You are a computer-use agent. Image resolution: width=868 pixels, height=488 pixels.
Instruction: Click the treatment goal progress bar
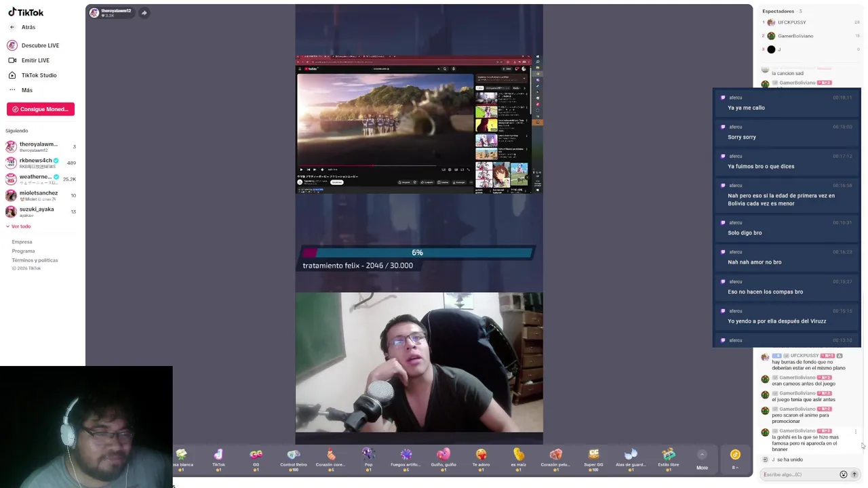pos(418,253)
